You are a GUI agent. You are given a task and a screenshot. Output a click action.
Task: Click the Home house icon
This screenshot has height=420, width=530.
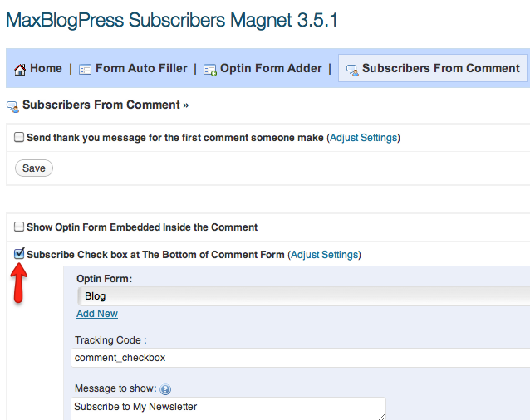pyautogui.click(x=20, y=69)
